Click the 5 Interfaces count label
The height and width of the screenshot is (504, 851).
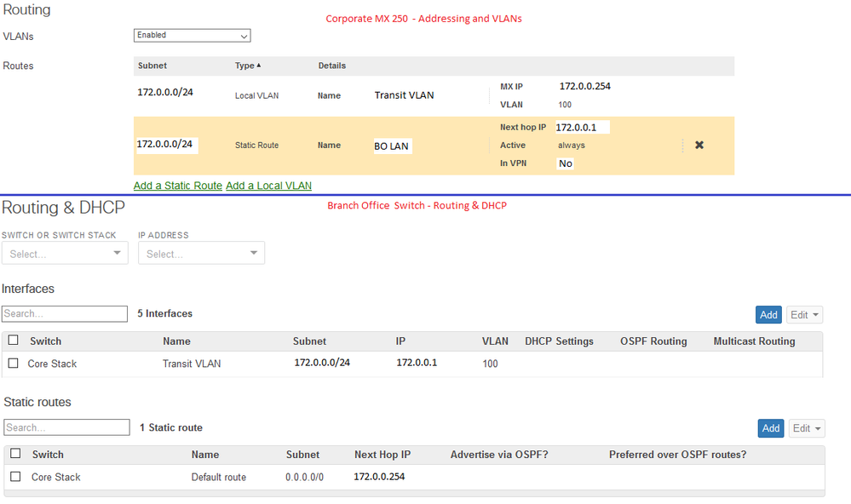click(x=165, y=313)
